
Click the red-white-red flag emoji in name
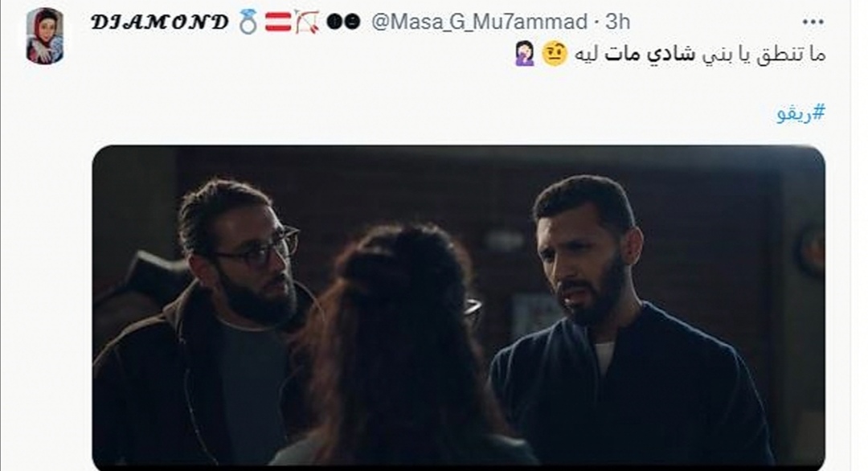(x=278, y=23)
